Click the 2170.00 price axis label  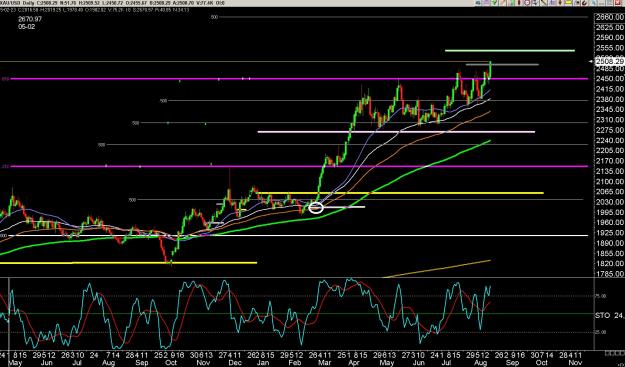click(x=609, y=161)
